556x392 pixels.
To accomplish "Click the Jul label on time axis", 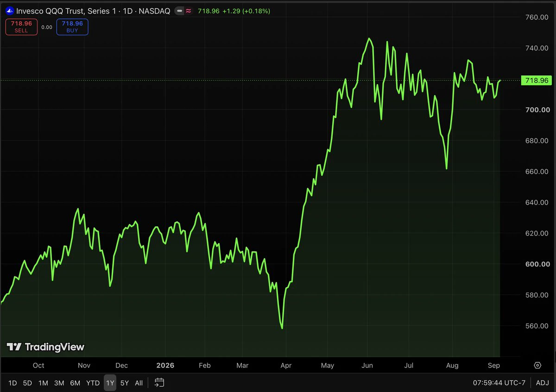I will [409, 365].
